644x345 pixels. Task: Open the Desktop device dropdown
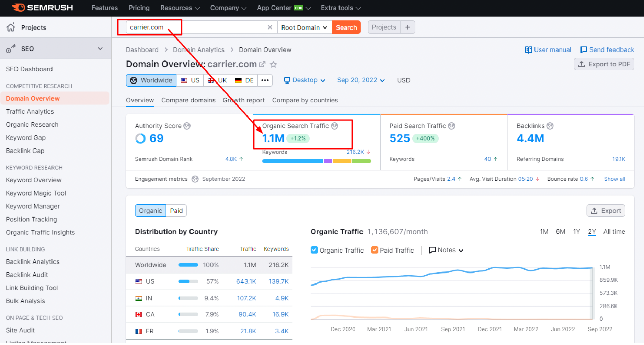pos(304,80)
